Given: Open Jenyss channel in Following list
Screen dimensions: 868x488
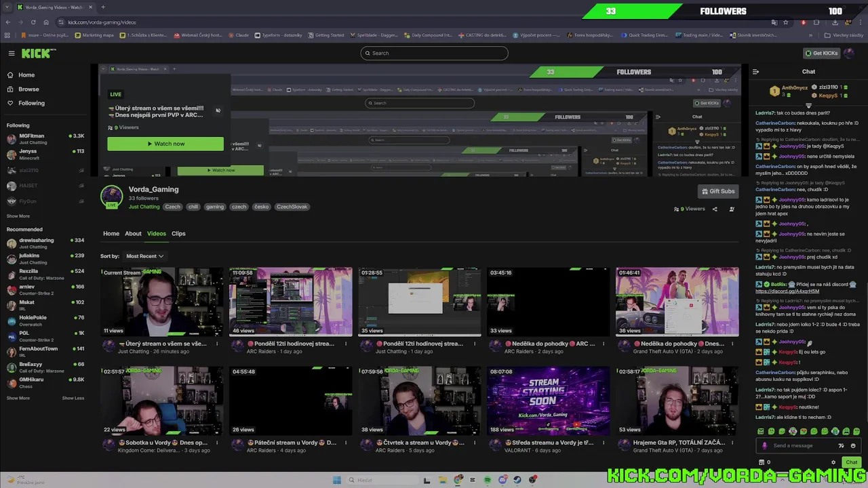Looking at the screenshot, I should (x=45, y=155).
